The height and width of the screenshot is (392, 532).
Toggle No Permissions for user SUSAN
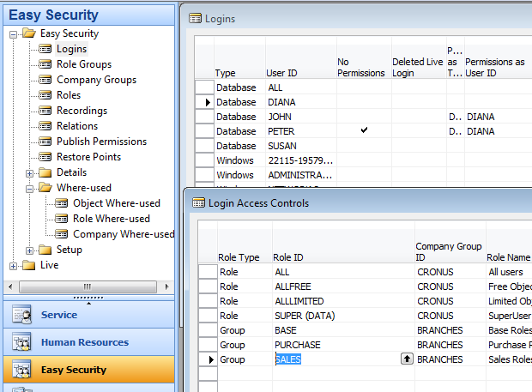[364, 146]
